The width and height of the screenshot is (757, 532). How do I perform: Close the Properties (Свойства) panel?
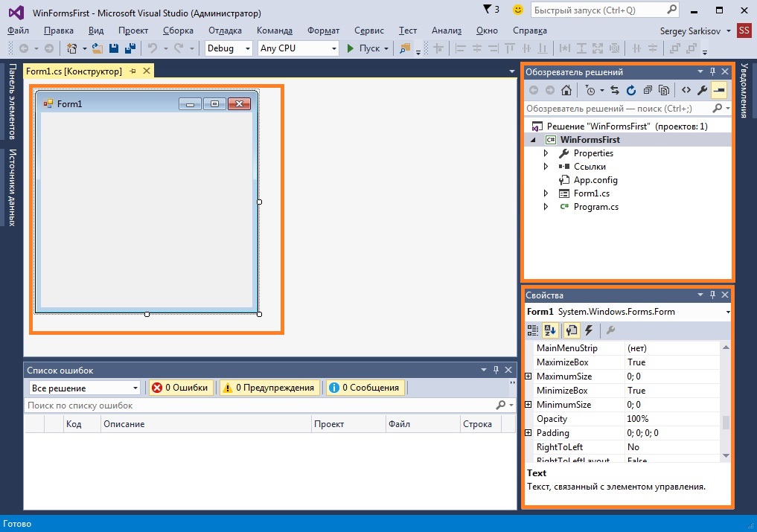pyautogui.click(x=725, y=295)
